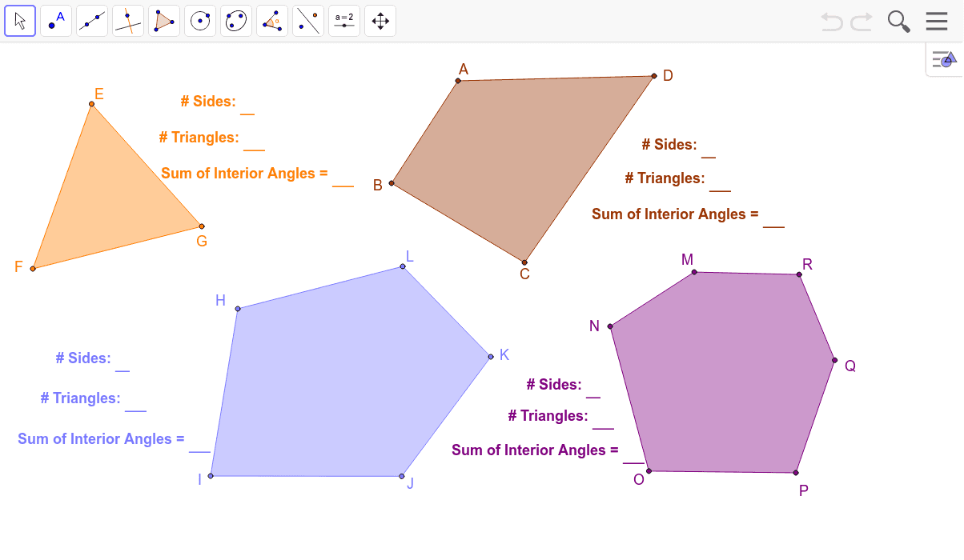This screenshot has width=964, height=560.
Task: Click vertex H of the blue pentagon
Action: (x=238, y=308)
